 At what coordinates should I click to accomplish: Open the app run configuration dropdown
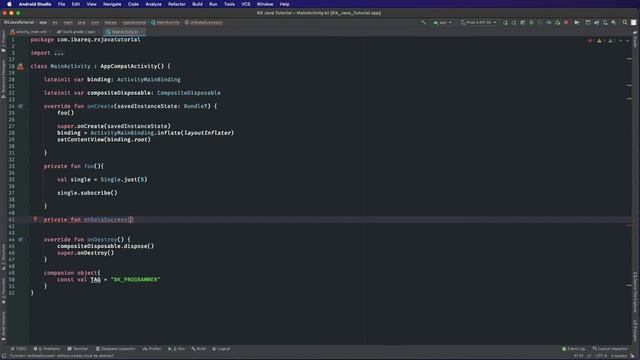(x=443, y=22)
